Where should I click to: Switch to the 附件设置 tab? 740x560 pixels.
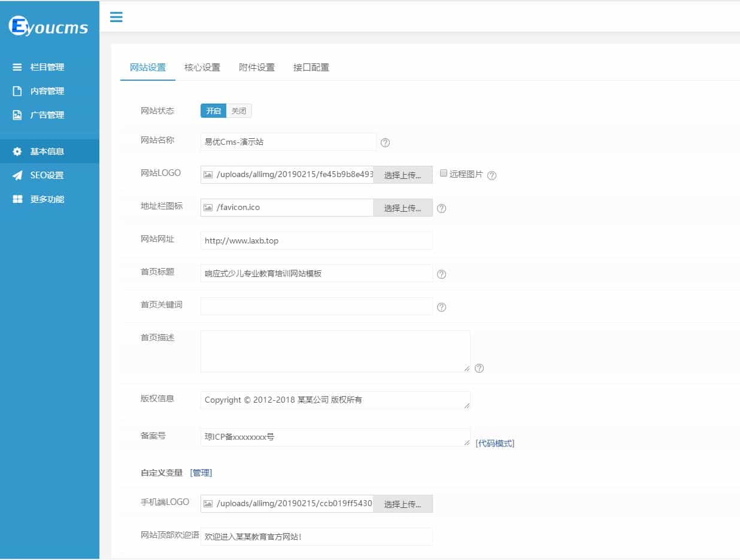point(256,67)
